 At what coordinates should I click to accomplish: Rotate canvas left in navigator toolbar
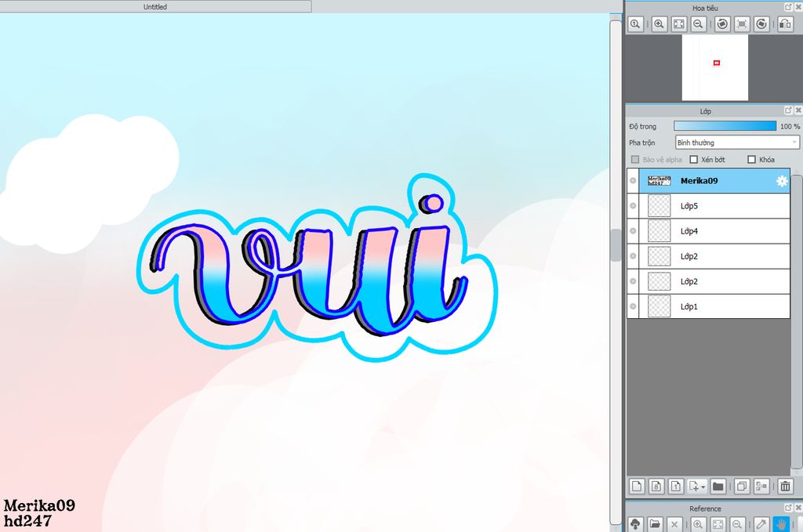[x=722, y=24]
